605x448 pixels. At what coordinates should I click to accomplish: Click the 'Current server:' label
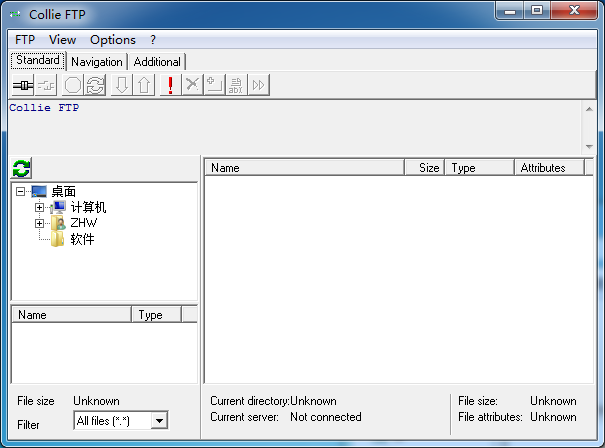(x=244, y=417)
